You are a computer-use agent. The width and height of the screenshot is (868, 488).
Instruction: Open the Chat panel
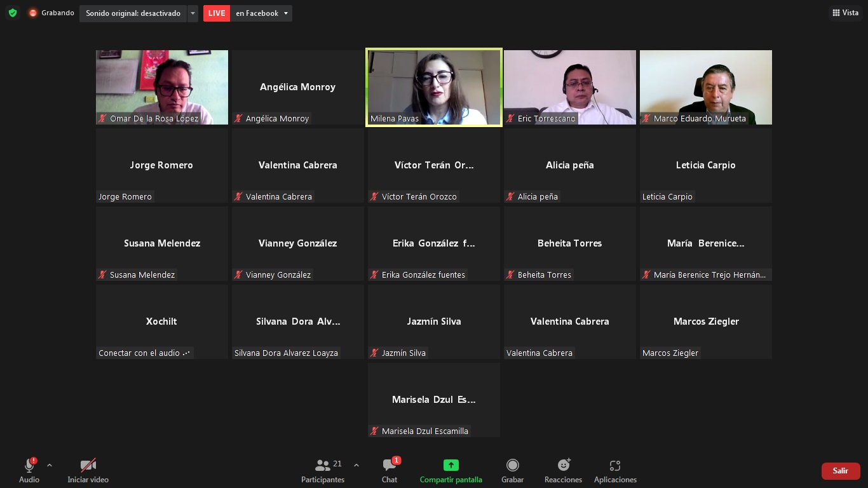click(390, 471)
